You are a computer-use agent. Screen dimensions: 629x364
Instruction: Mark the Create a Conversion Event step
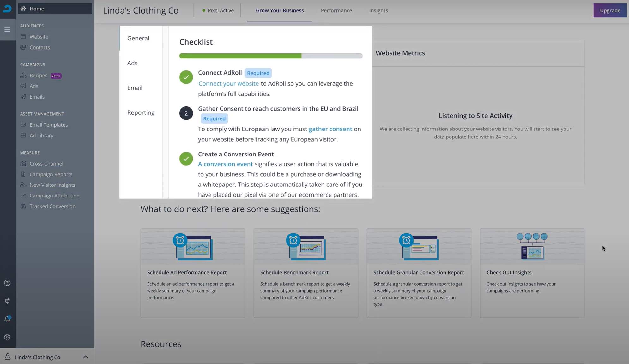point(186,159)
